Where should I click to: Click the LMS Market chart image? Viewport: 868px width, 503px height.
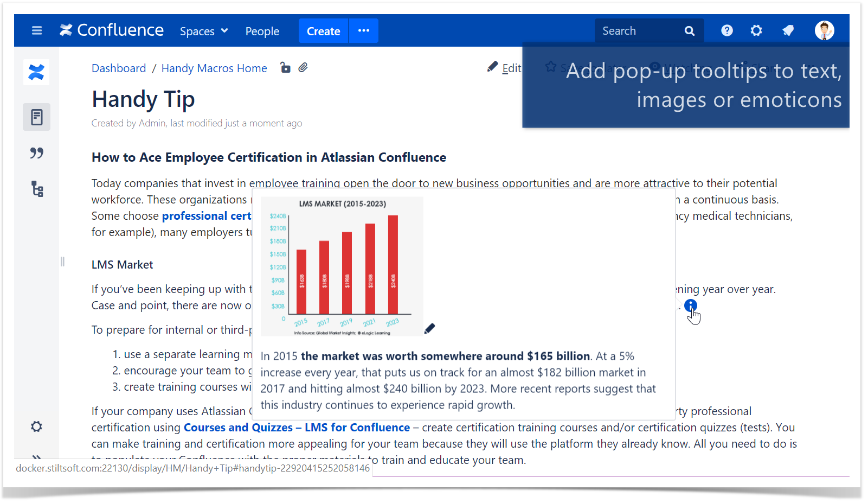(x=342, y=266)
